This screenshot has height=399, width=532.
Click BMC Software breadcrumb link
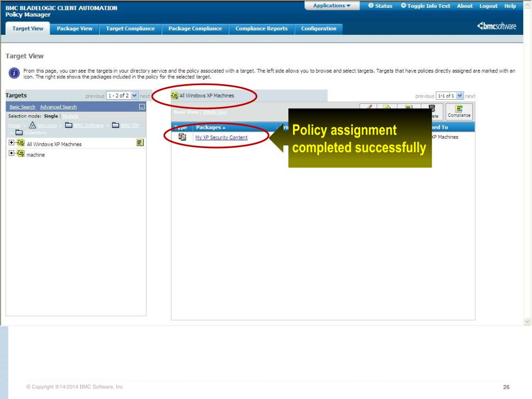pyautogui.click(x=89, y=125)
